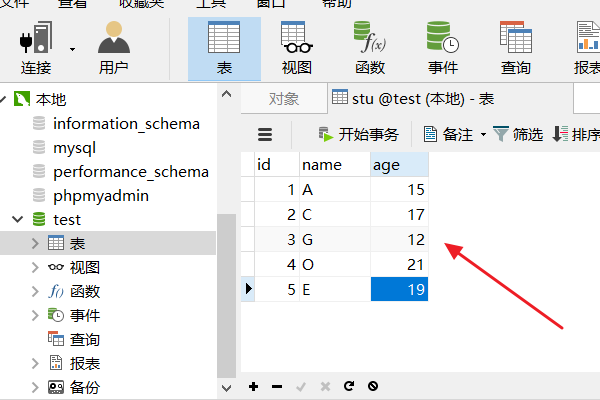The width and height of the screenshot is (600, 400).
Task: Expand the 视图 node in tree
Action: click(35, 267)
